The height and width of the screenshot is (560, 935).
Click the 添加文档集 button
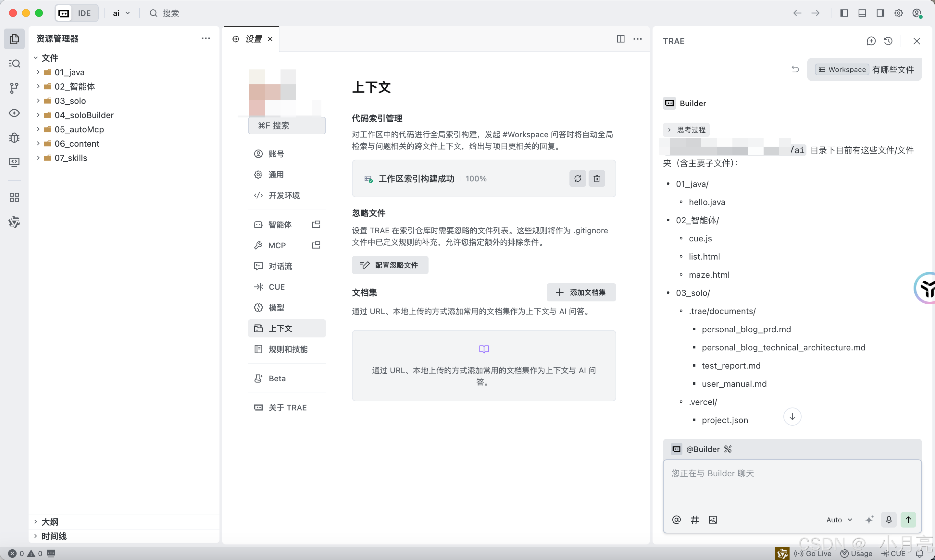[581, 292]
